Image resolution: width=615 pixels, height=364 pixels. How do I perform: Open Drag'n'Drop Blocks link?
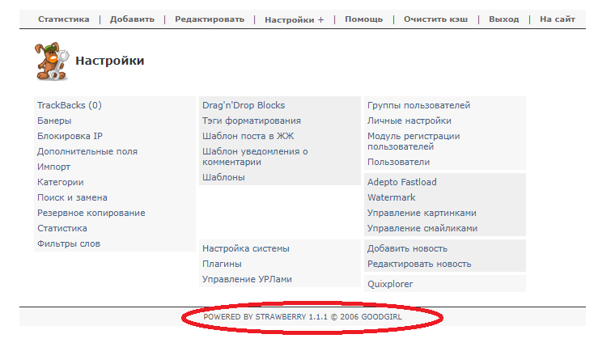tap(244, 105)
